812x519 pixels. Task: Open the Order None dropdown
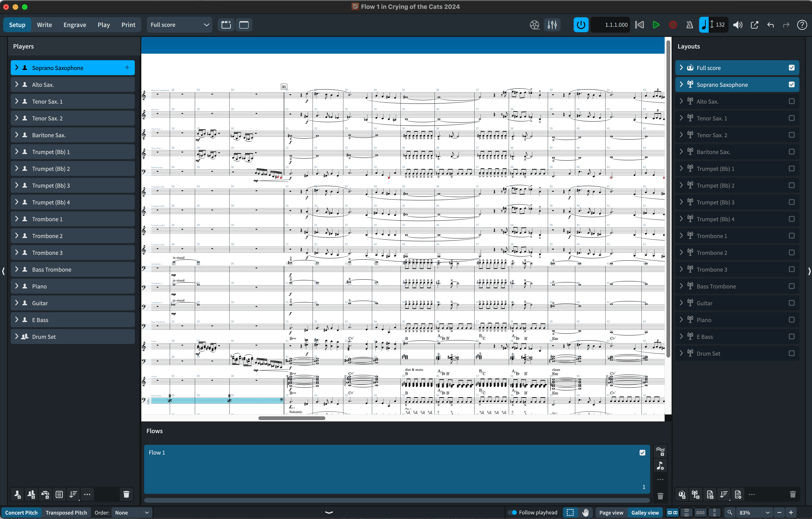(132, 512)
